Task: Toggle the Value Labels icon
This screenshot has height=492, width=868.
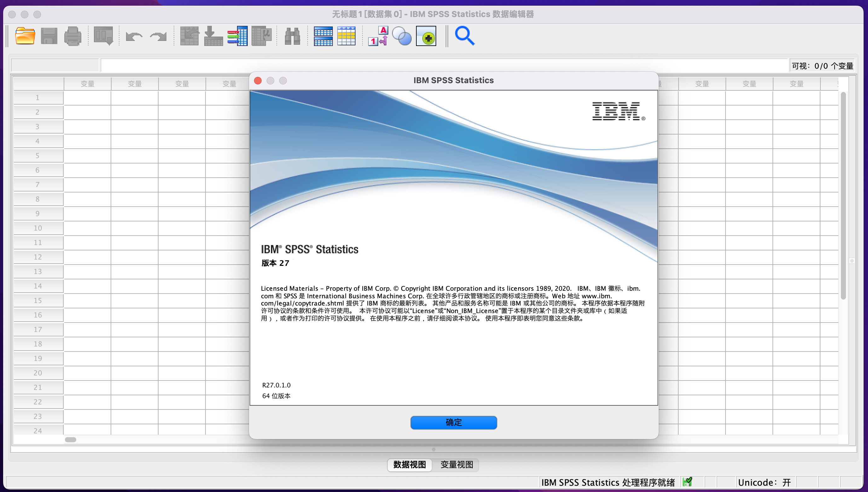Action: tap(378, 36)
